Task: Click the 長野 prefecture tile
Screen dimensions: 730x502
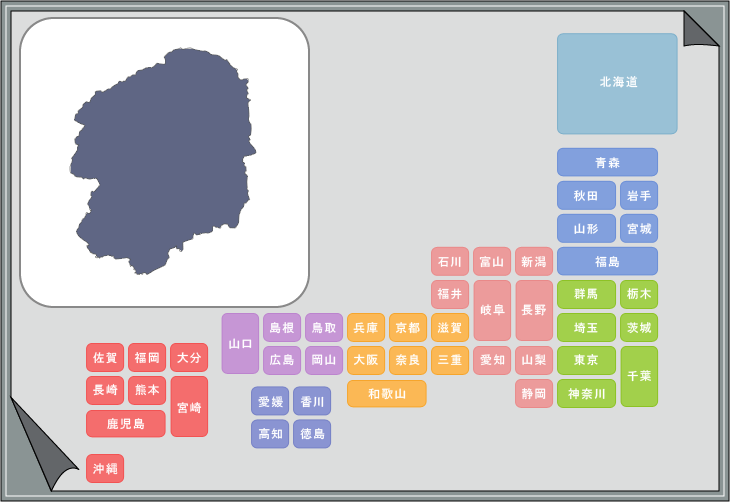Action: 533,310
